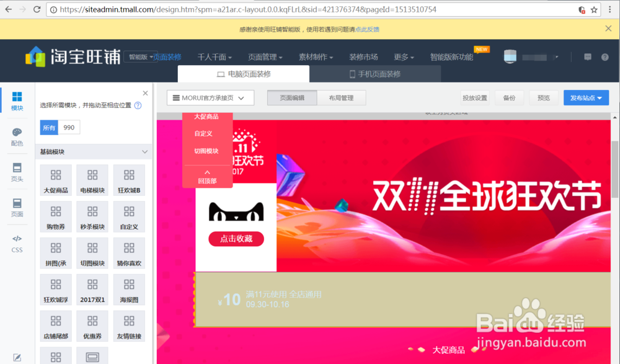
Task: Expand the 页面管理 menu
Action: [265, 57]
